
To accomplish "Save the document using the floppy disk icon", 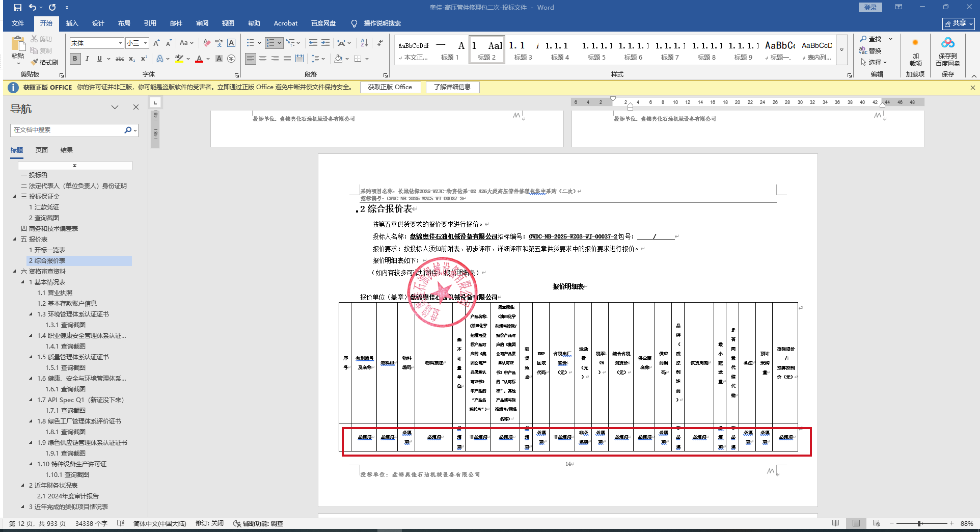I will (18, 8).
